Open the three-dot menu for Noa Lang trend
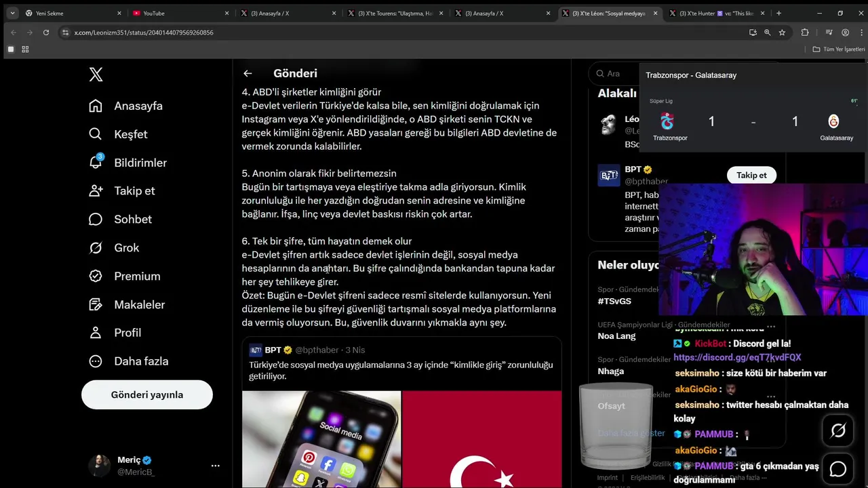Screen dimensions: 868x488 coord(770,326)
